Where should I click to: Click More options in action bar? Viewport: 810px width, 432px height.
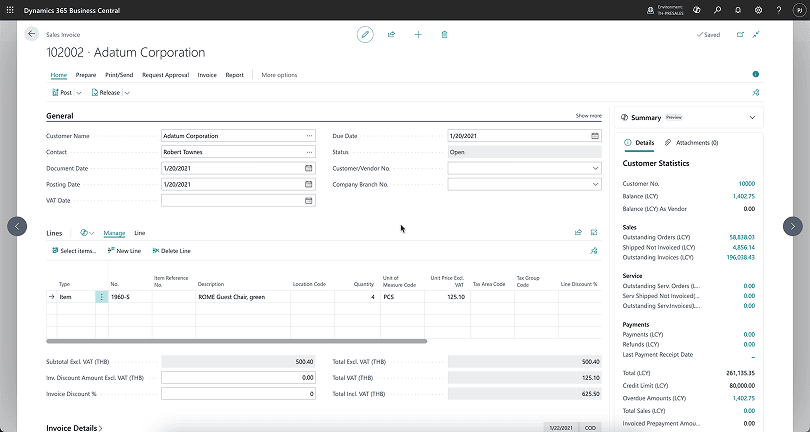pos(279,75)
